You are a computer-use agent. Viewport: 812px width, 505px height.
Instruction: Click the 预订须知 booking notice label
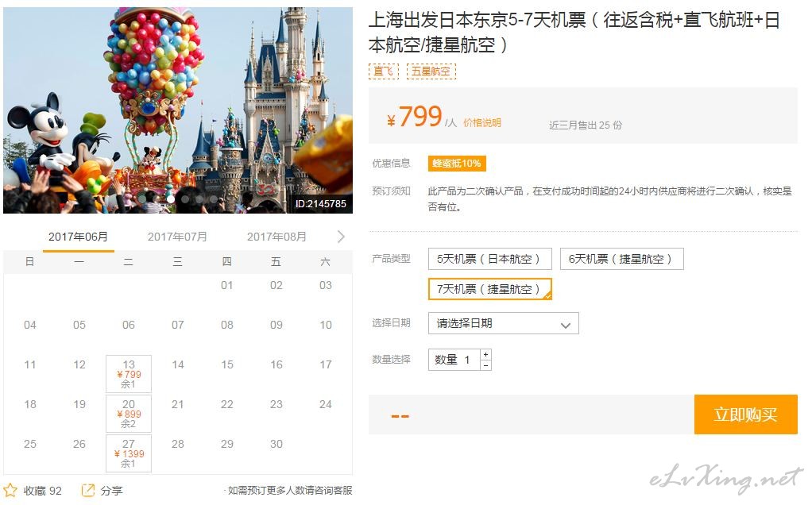(391, 191)
